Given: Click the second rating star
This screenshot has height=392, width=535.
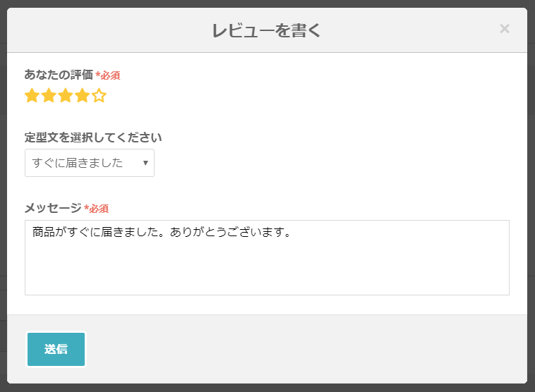Looking at the screenshot, I should point(49,96).
